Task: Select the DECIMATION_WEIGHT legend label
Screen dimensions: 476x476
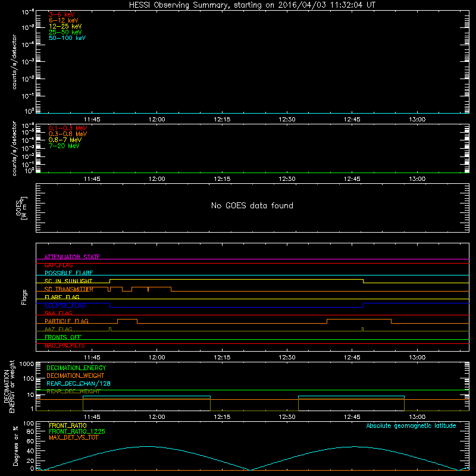Action: [x=76, y=375]
